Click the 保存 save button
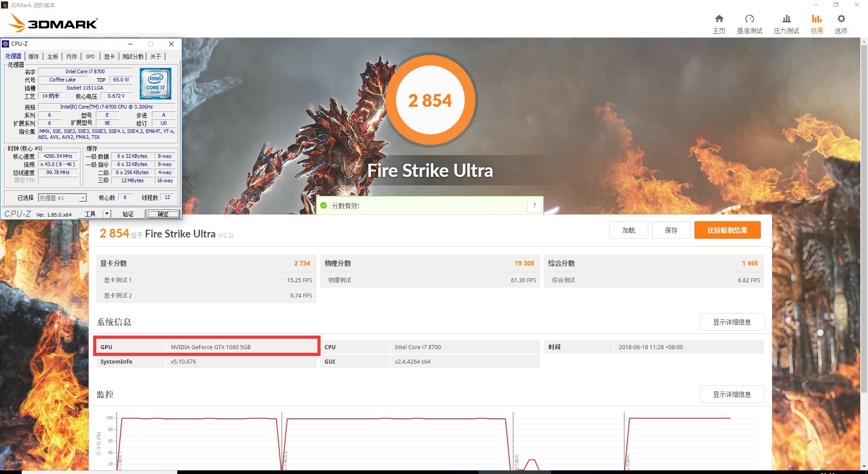The image size is (868, 474). click(671, 230)
